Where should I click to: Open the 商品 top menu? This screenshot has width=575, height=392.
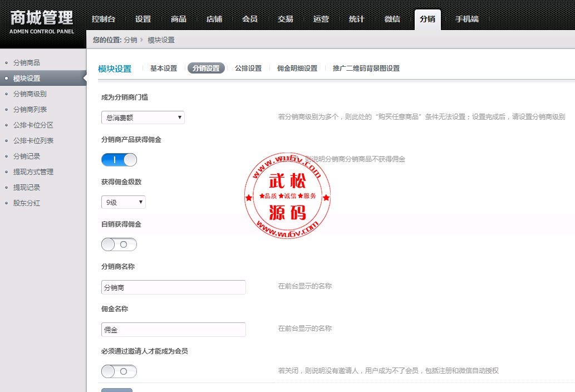(x=179, y=19)
